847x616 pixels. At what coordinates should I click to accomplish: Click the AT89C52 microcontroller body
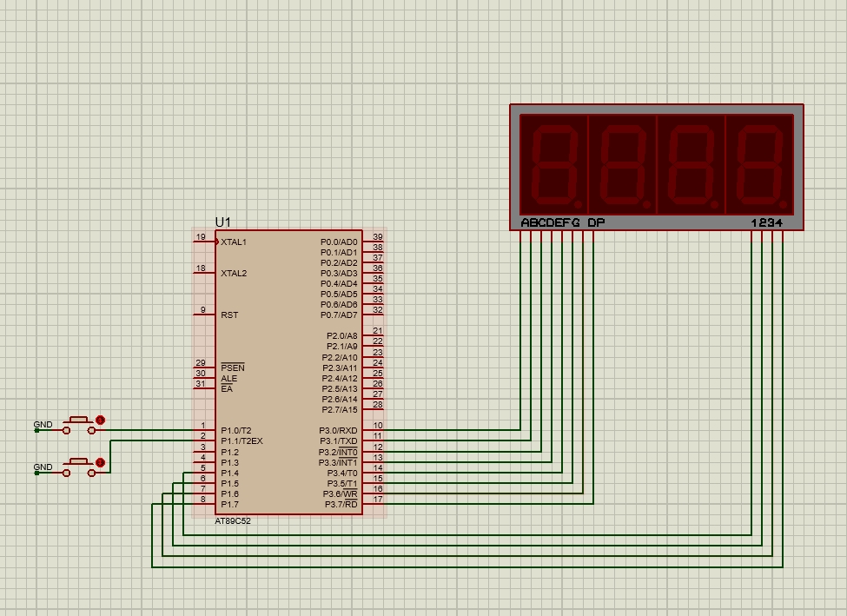point(289,373)
